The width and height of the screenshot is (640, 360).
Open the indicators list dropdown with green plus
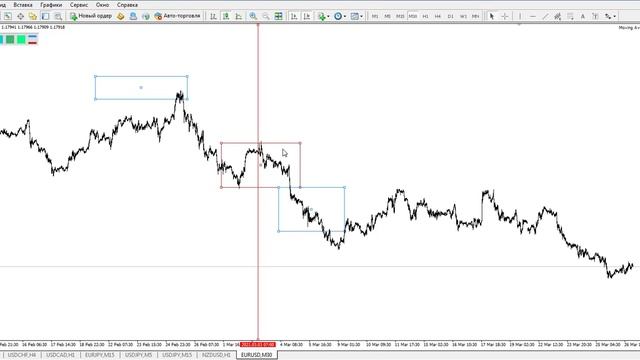pos(324,16)
